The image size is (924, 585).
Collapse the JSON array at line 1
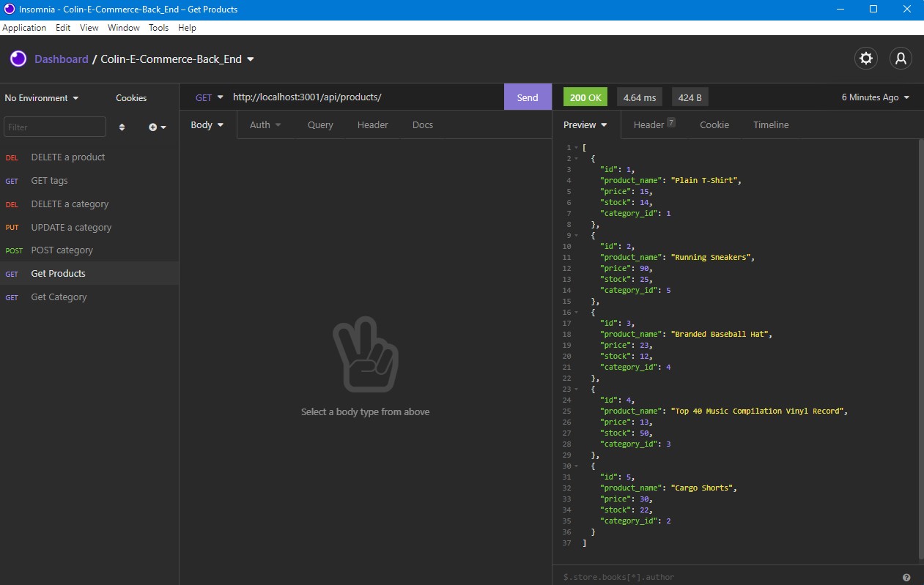[x=577, y=148]
